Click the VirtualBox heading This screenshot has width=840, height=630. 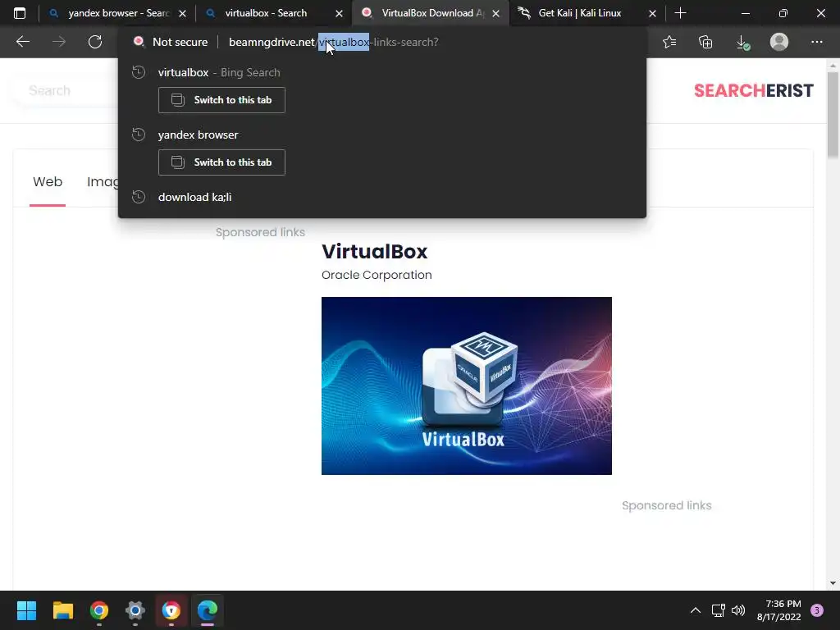coord(374,251)
